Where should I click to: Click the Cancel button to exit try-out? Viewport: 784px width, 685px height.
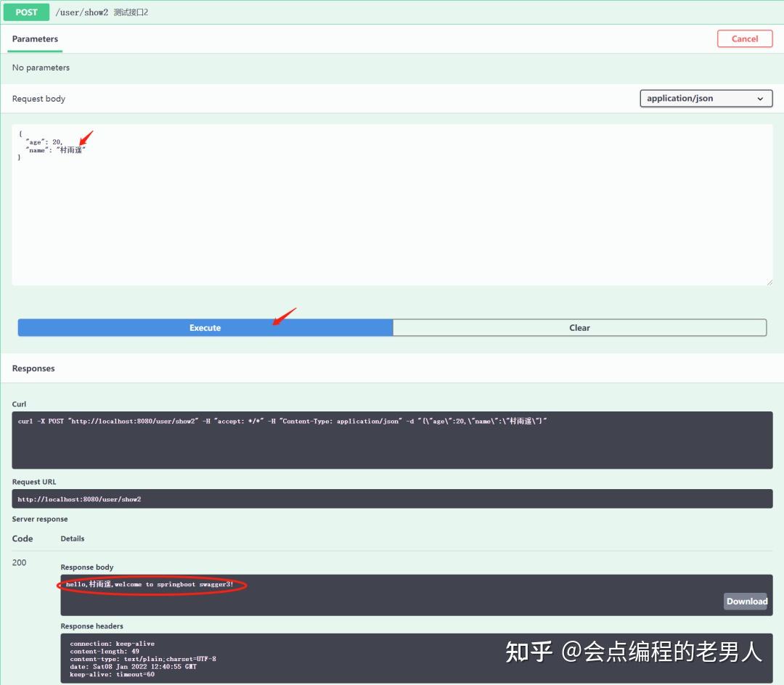745,38
